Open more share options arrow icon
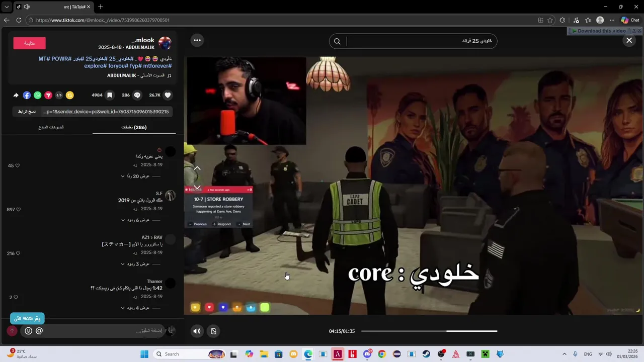This screenshot has height=362, width=644. coord(16,95)
